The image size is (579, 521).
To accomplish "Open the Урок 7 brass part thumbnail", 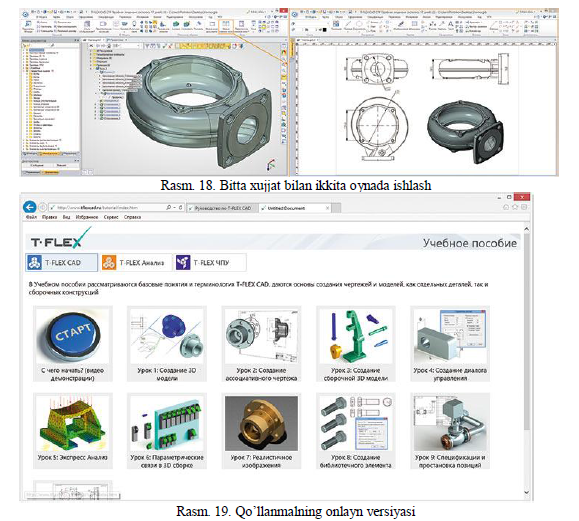I will (261, 423).
